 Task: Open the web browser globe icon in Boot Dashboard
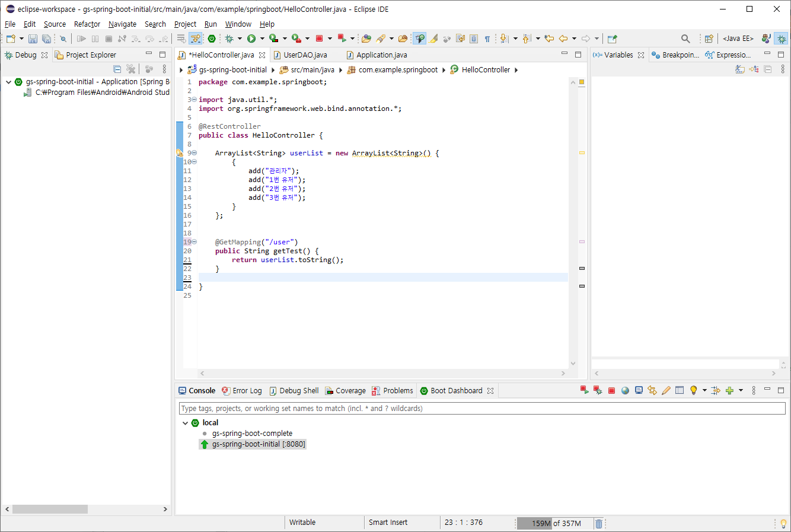click(x=625, y=390)
